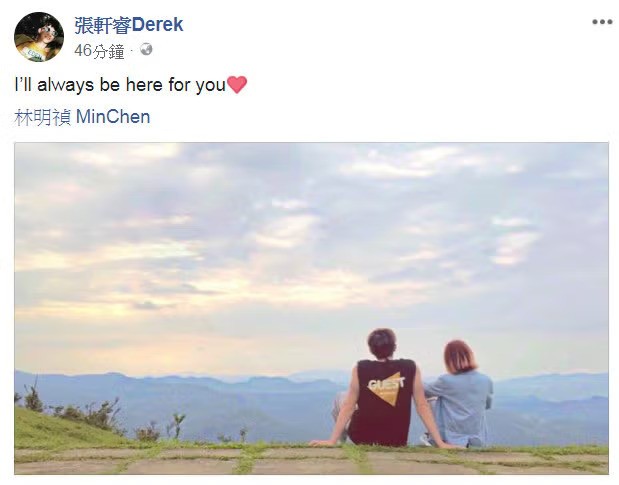The image size is (619, 485).
Task: Click the man's dark hair in the photo
Action: click(x=381, y=343)
